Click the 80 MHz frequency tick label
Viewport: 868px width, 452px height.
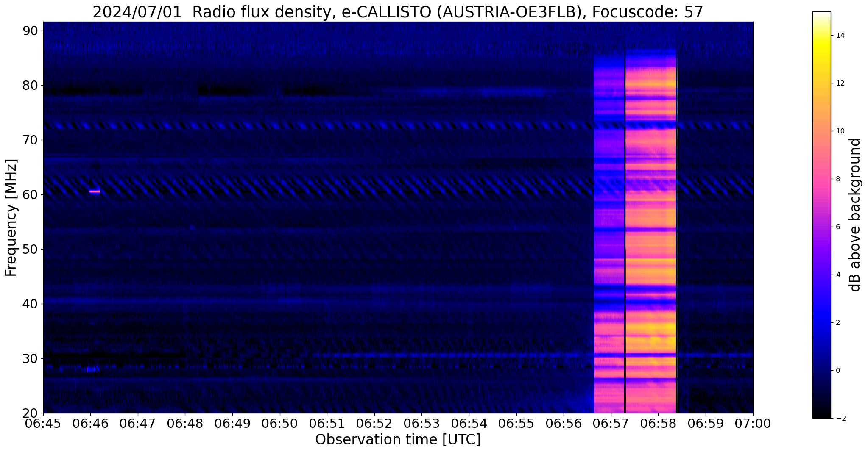[30, 85]
